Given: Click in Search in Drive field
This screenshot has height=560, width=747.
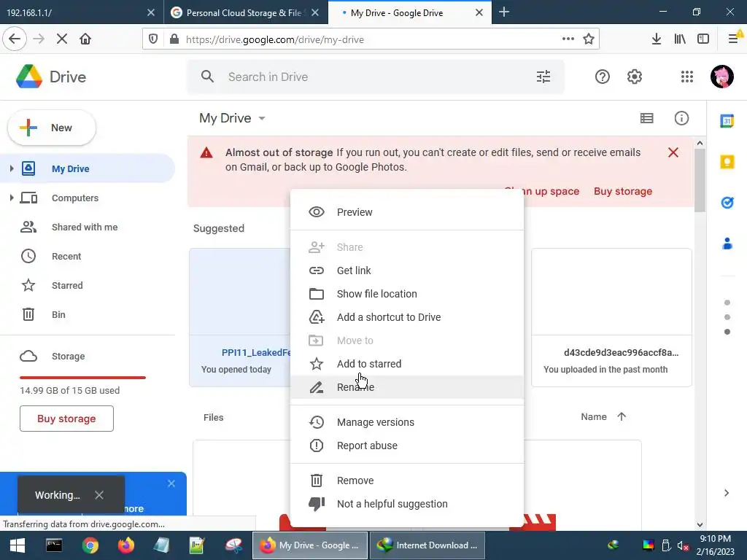Looking at the screenshot, I should tap(376, 77).
